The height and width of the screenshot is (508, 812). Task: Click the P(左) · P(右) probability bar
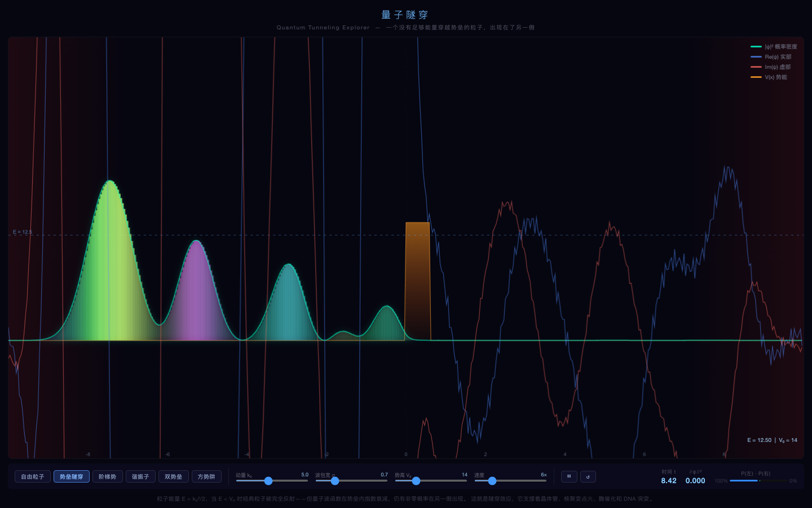(759, 481)
